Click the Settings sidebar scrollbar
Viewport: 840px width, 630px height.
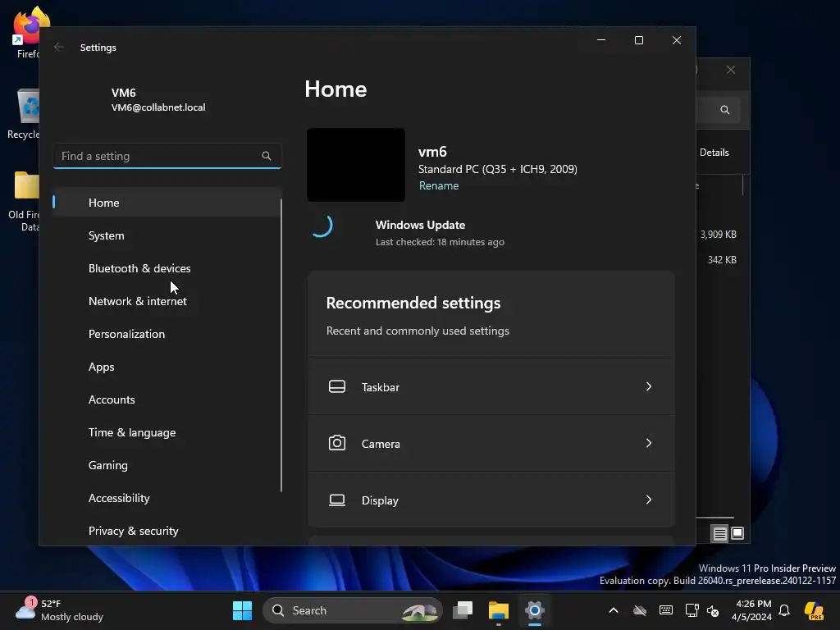[x=281, y=345]
